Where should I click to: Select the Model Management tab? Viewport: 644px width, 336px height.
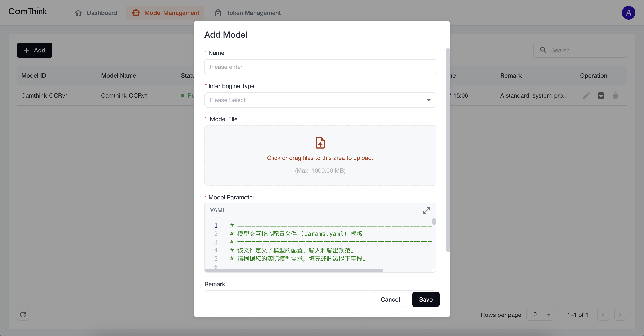[165, 13]
